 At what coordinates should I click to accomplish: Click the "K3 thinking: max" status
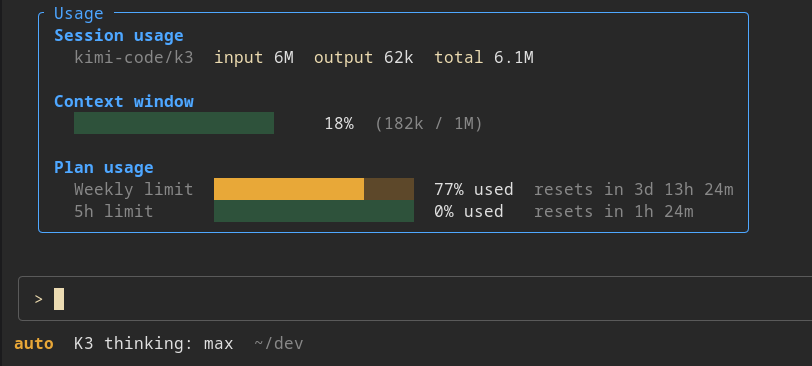click(x=153, y=344)
